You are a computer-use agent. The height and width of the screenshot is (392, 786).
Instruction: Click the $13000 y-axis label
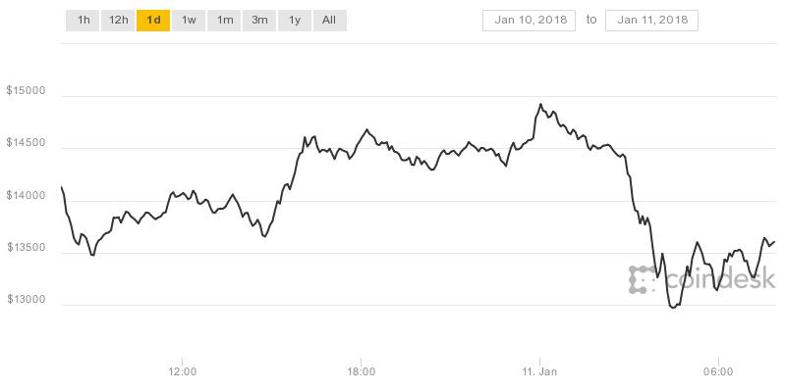26,300
